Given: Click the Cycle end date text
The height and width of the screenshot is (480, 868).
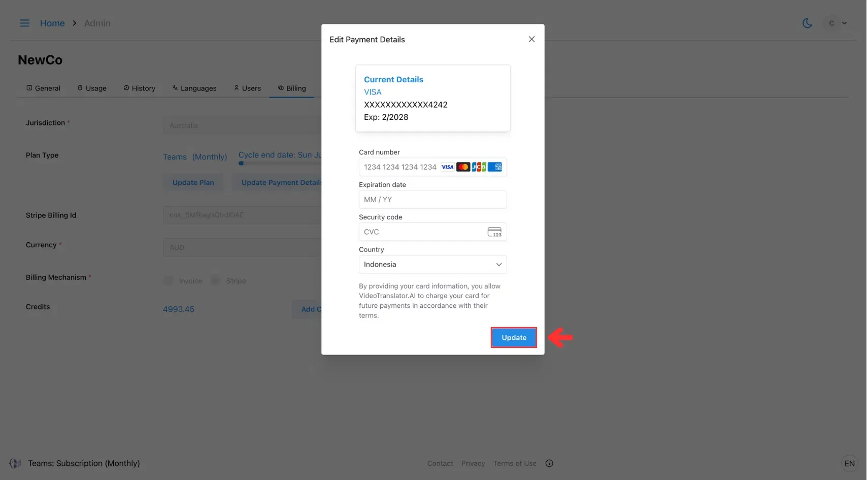Looking at the screenshot, I should click(280, 155).
